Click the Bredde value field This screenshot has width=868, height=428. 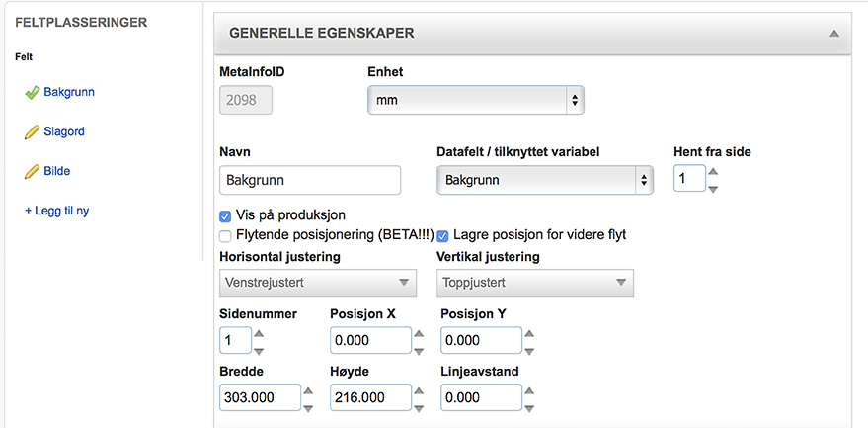pyautogui.click(x=260, y=397)
